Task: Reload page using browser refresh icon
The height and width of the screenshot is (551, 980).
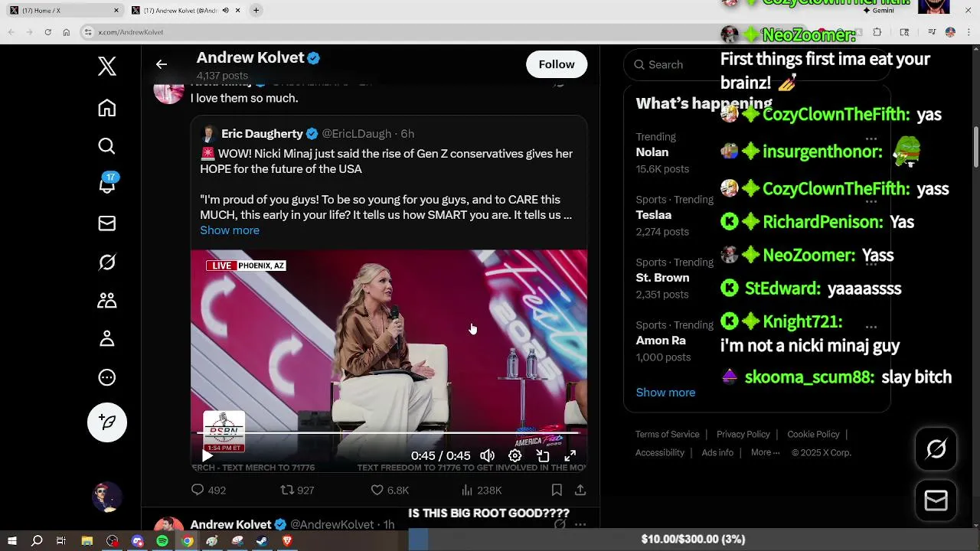Action: click(x=47, y=32)
